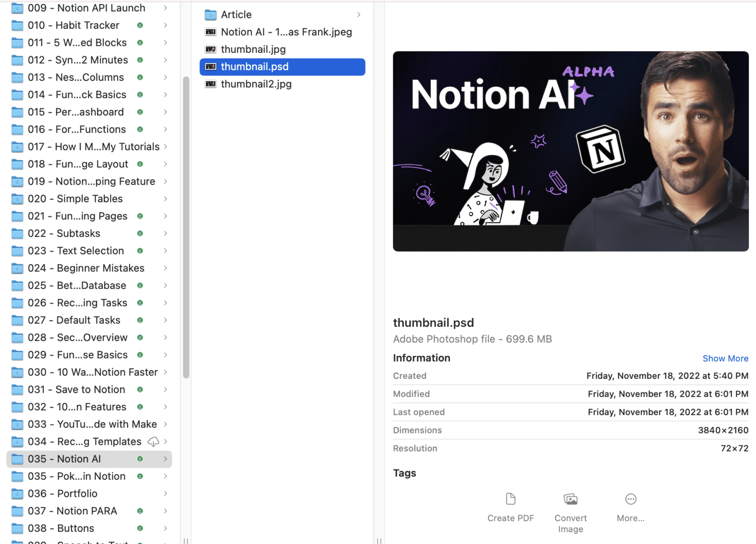Click the cloud download icon on 034 - Rec...g Templates
This screenshot has width=756, height=544.
click(154, 442)
